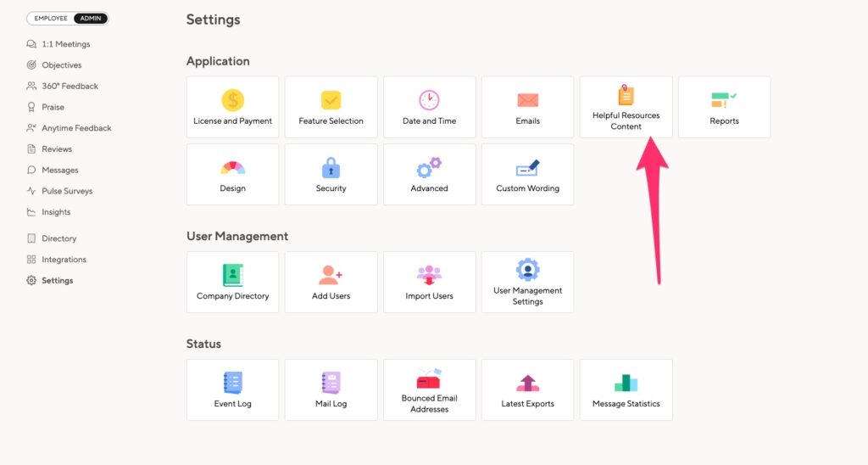Viewport: 868px width, 465px height.
Task: Open the Company Directory book icon
Action: coord(232,275)
